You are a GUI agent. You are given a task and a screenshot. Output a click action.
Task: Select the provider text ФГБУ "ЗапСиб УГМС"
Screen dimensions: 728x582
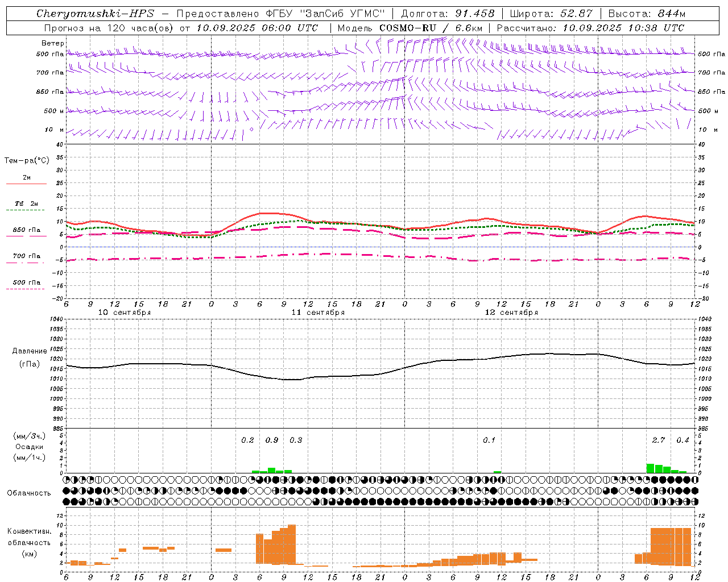(325, 14)
